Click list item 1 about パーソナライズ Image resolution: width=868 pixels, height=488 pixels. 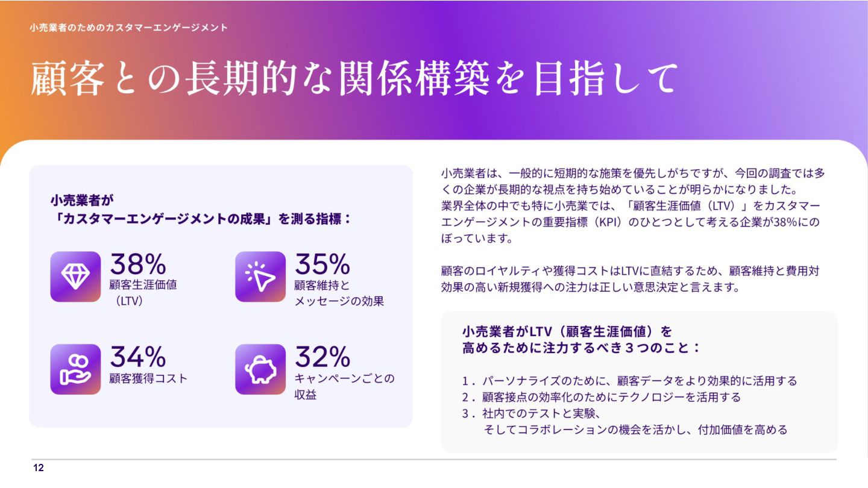(629, 381)
